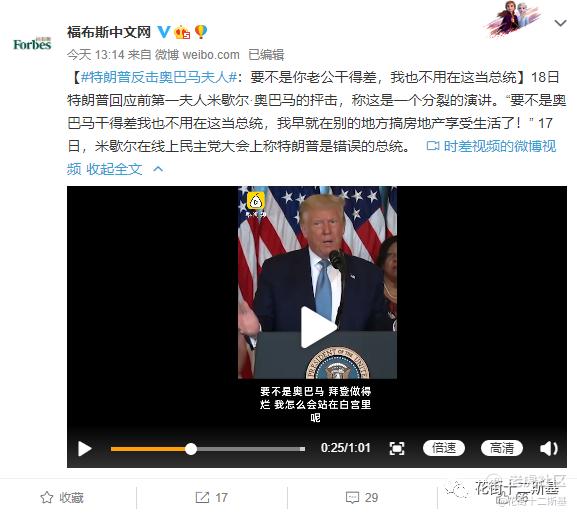Collapse the post with 收起全文
577x514 pixels.
point(114,169)
